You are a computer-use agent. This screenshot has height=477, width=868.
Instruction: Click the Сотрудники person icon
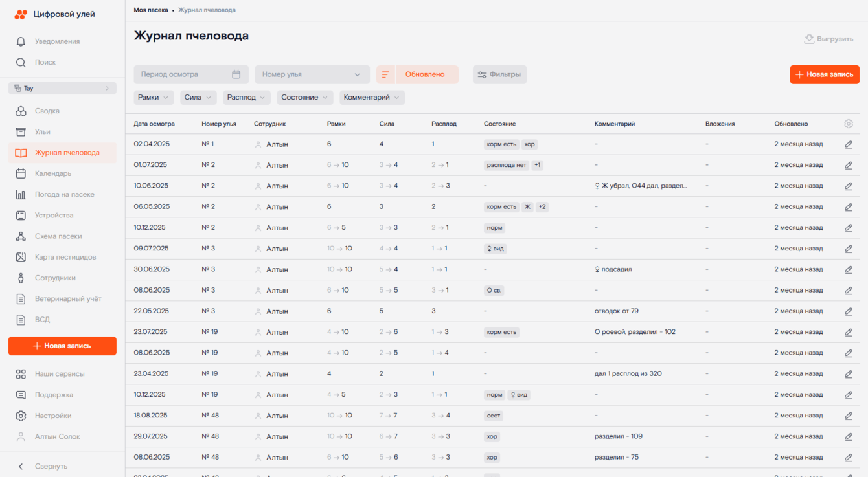(x=21, y=278)
